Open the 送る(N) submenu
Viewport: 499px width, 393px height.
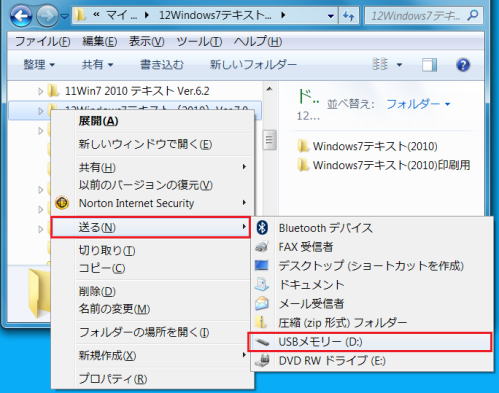[x=151, y=228]
